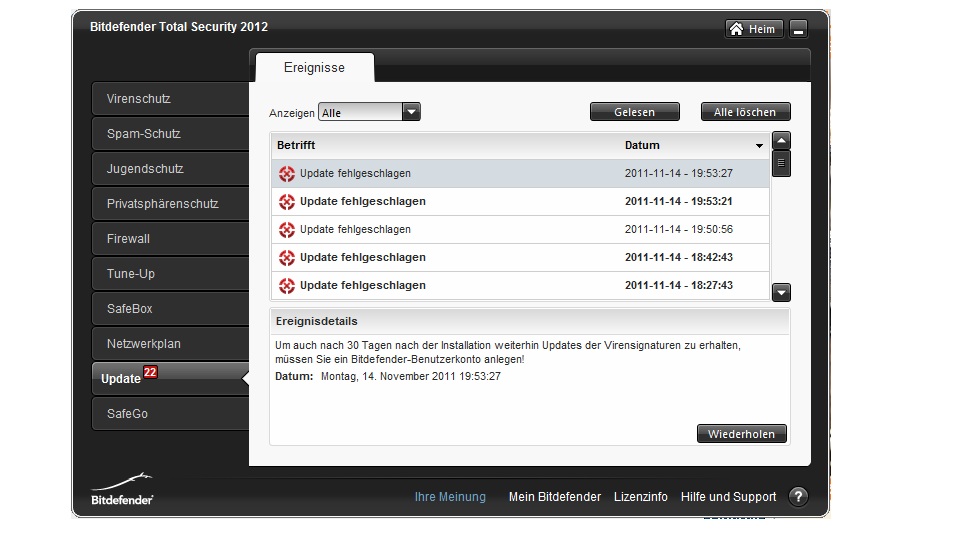The height and width of the screenshot is (540, 960).
Task: Select the event dated 19:53:21
Action: coord(520,201)
